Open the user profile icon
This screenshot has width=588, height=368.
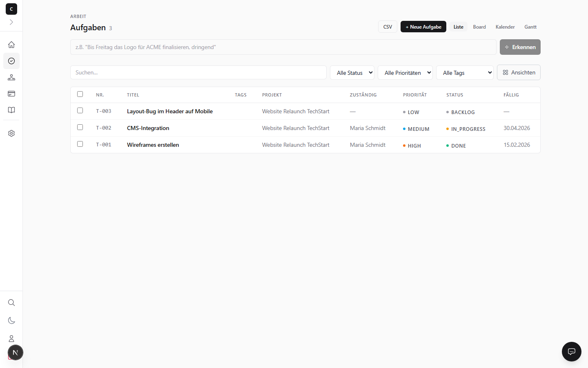tap(11, 339)
